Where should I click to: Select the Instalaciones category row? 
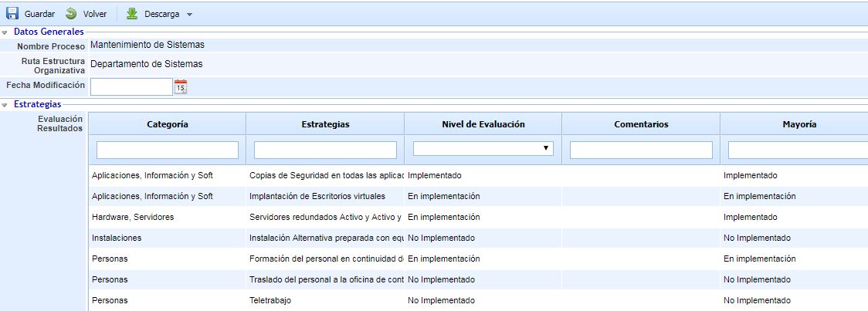point(117,238)
